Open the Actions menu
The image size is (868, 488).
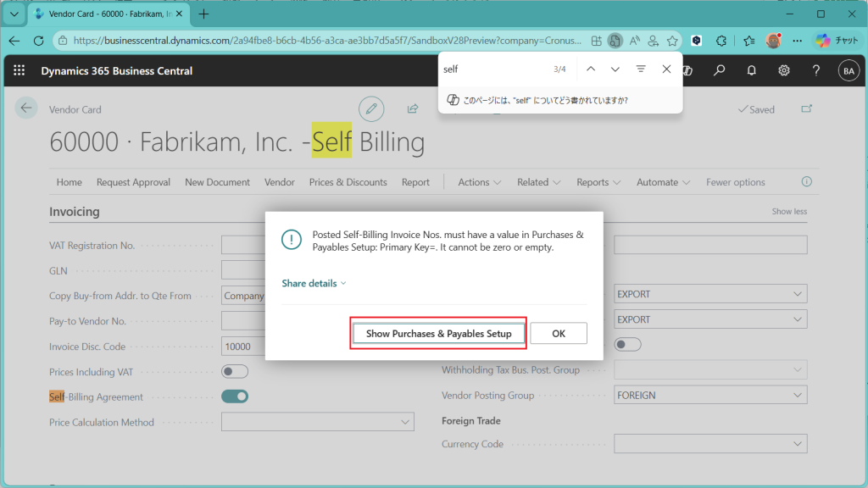479,182
